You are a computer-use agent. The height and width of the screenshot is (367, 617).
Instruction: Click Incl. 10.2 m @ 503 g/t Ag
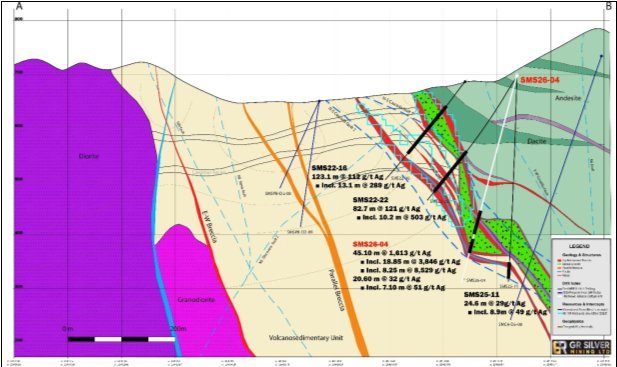[401, 217]
